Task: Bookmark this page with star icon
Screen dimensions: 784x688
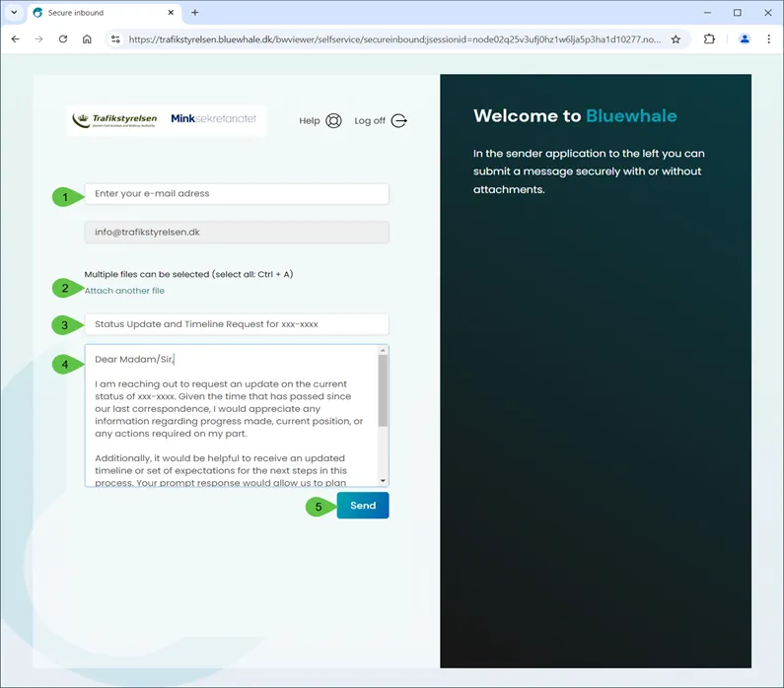Action: tap(676, 39)
